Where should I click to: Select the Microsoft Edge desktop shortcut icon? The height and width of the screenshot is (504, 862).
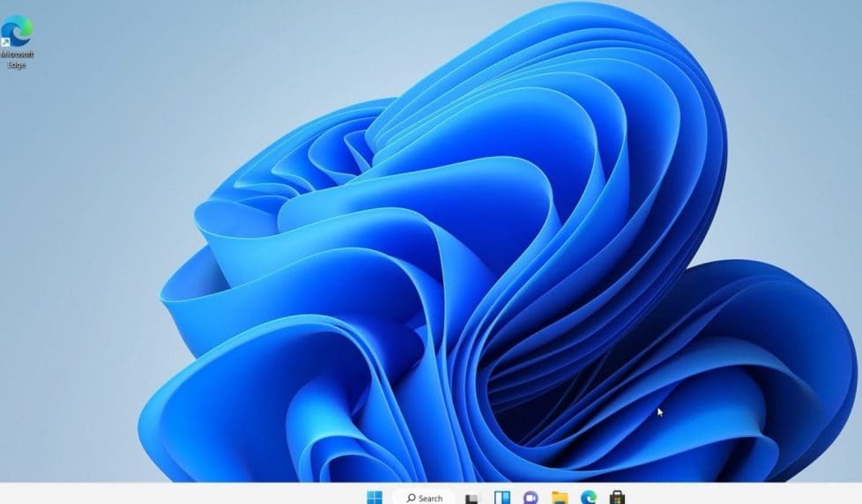tap(17, 31)
